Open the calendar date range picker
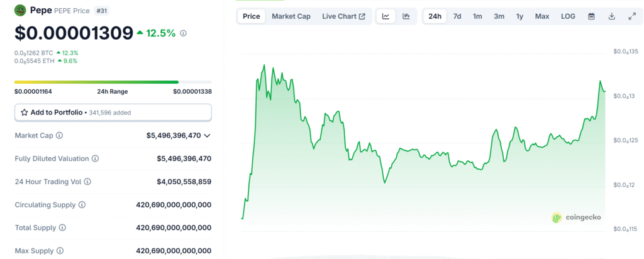This screenshot has height=259, width=644. pos(591,16)
